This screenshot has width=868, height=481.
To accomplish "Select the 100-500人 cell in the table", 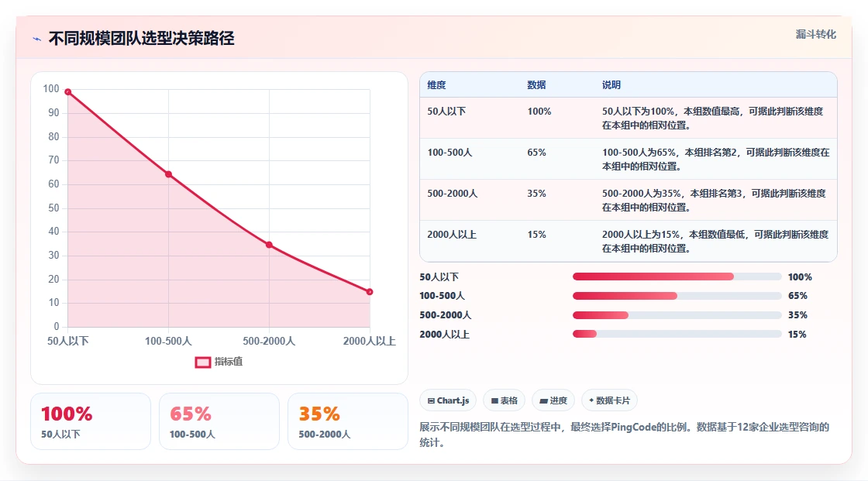I will tap(449, 153).
